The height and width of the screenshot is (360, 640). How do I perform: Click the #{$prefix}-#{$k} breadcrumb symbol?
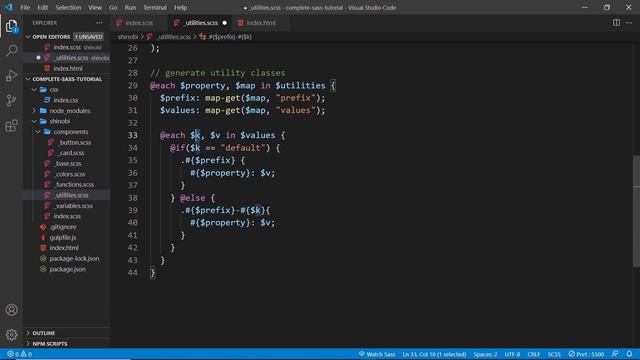230,37
